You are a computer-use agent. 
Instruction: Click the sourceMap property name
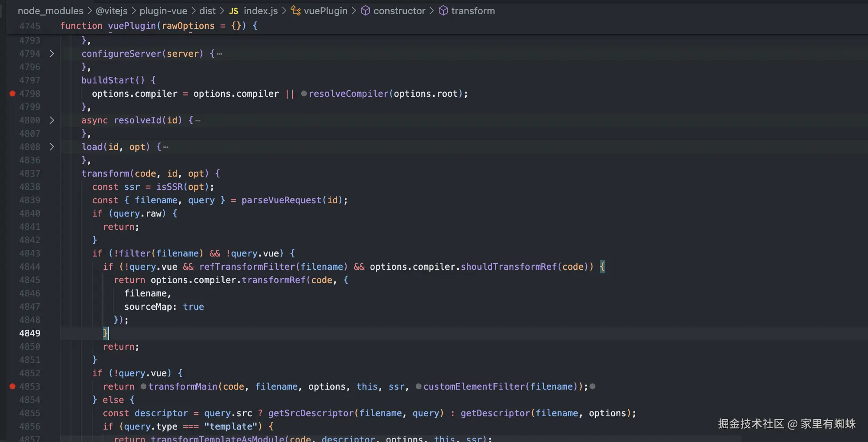pyautogui.click(x=148, y=307)
